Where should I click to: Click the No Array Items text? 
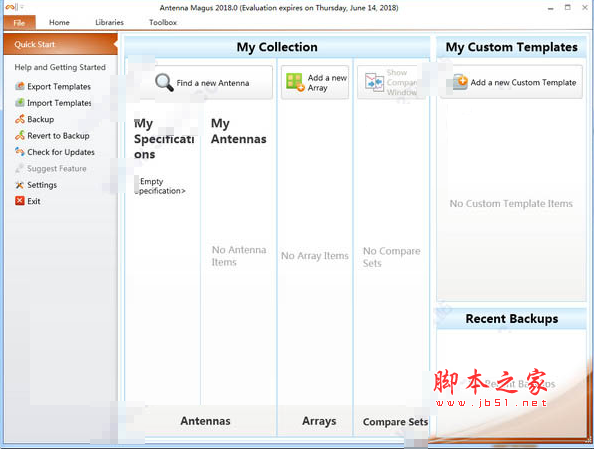314,256
